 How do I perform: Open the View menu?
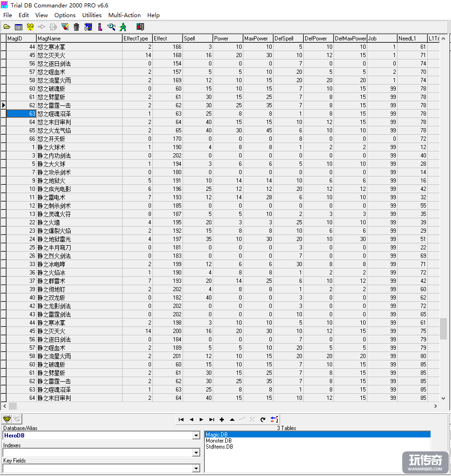coord(42,15)
